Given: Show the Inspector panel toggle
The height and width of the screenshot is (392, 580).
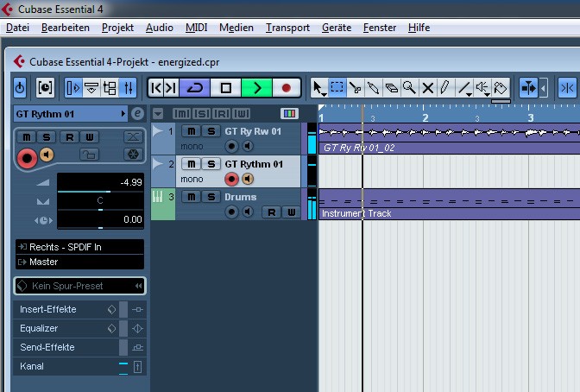Looking at the screenshot, I should 73,88.
